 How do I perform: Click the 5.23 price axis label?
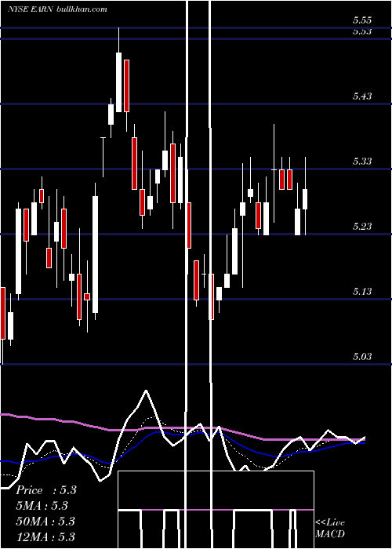[362, 226]
